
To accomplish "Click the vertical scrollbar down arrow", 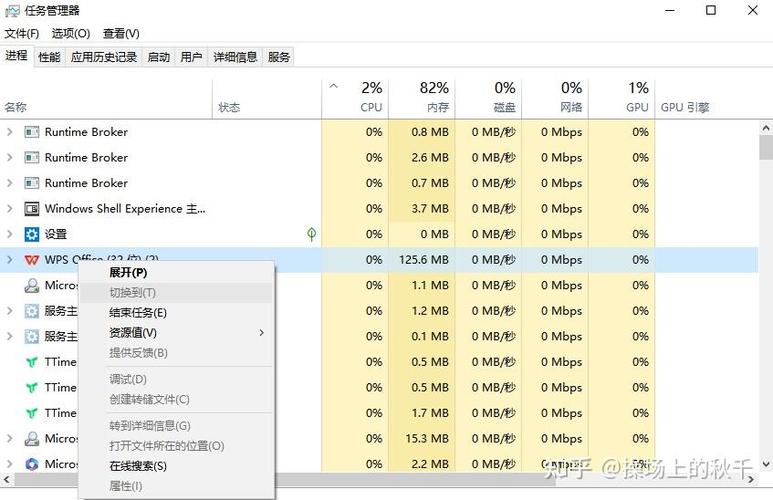I will tap(766, 464).
